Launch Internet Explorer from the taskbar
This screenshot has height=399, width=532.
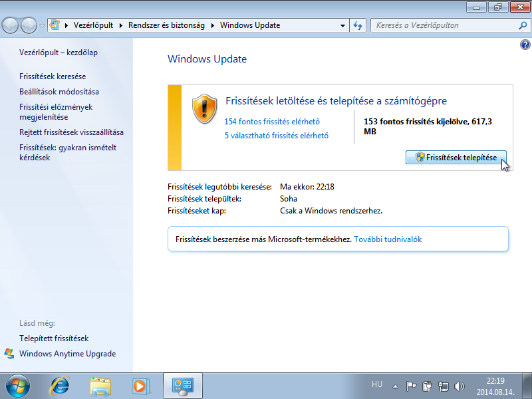(60, 386)
